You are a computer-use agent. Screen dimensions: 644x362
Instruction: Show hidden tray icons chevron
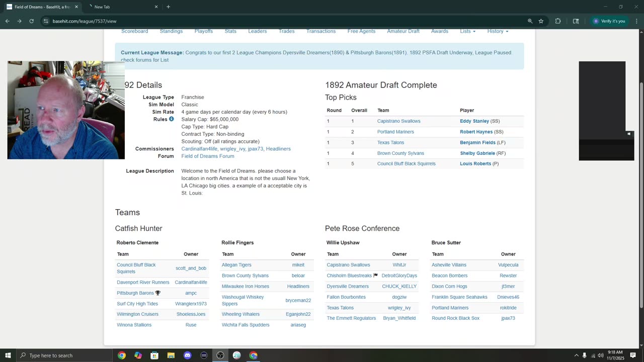576,355
